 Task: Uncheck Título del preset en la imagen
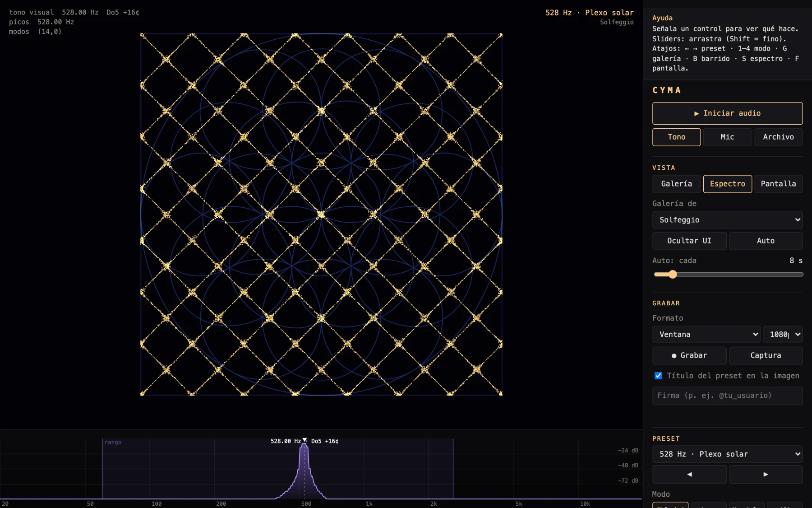658,376
